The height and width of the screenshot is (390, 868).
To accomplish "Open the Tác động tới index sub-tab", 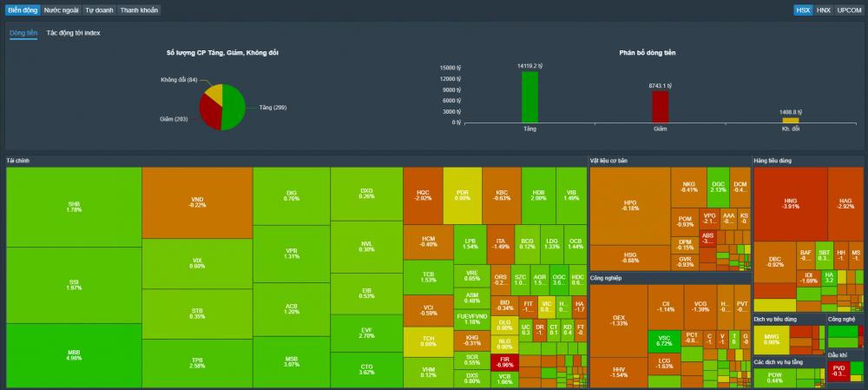I will (73, 33).
